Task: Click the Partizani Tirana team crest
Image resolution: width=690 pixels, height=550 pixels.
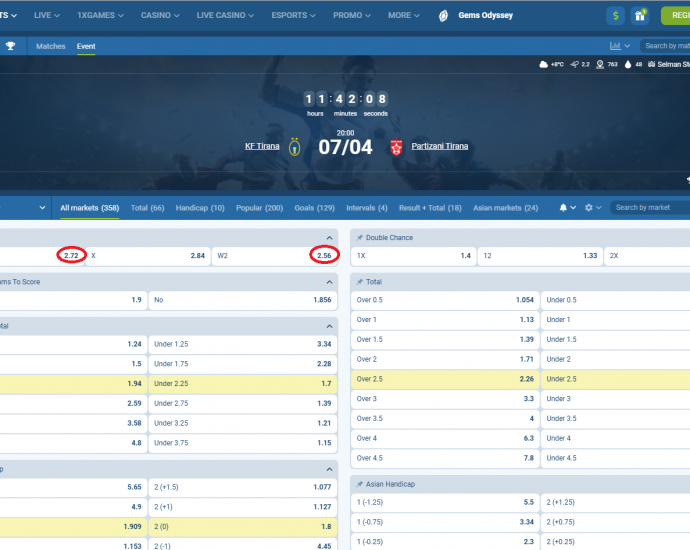Action: [396, 147]
